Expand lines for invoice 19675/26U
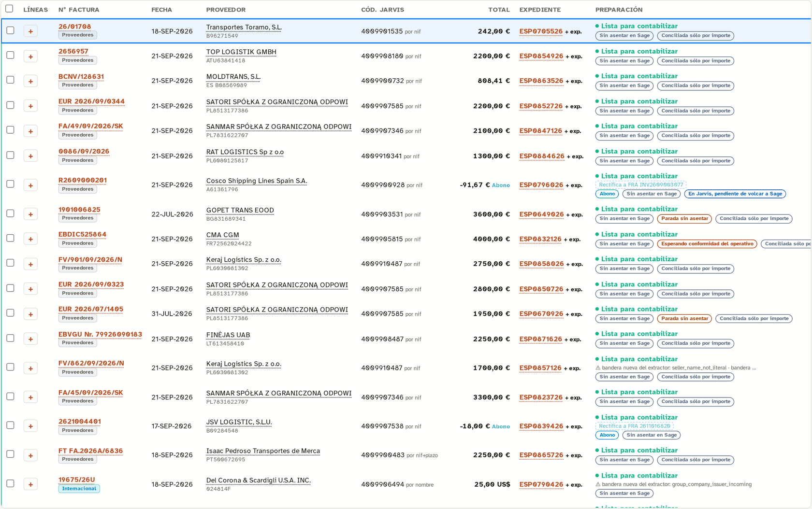This screenshot has width=812, height=509. click(x=30, y=484)
